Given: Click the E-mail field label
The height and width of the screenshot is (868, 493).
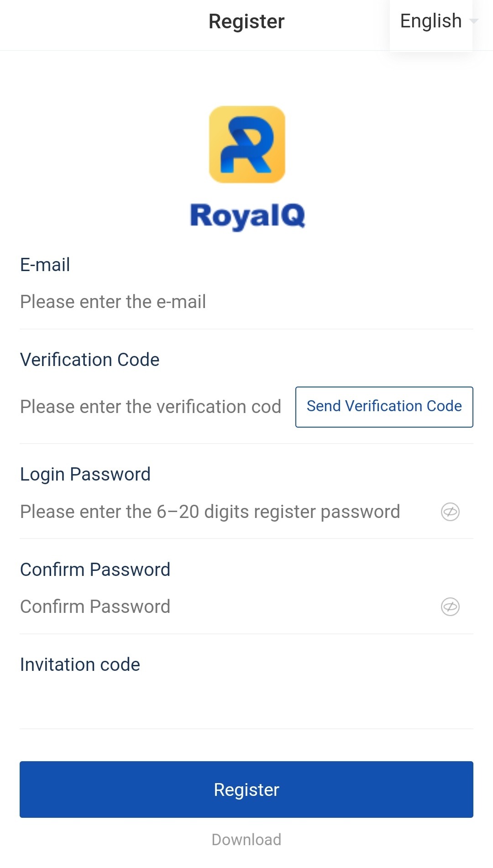Looking at the screenshot, I should point(44,265).
